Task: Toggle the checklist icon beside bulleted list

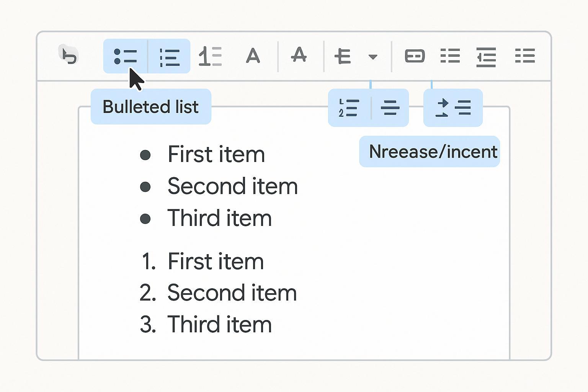Action: click(x=169, y=56)
